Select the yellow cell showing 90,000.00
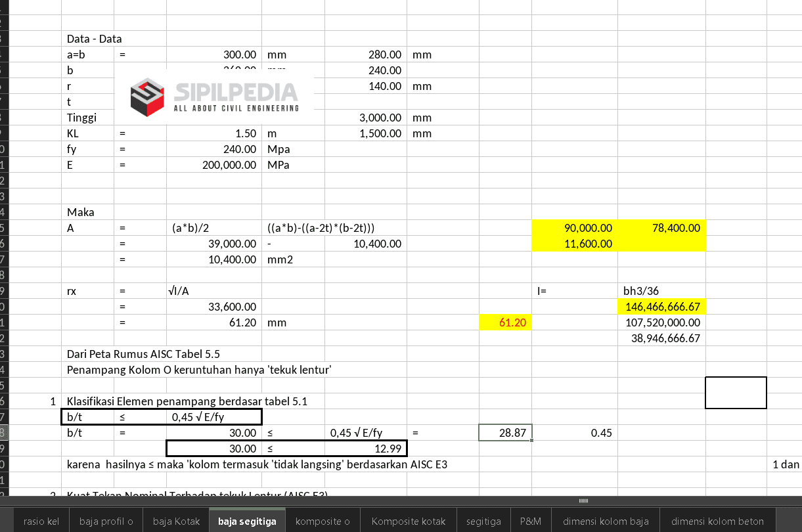The width and height of the screenshot is (802, 532). (x=574, y=228)
